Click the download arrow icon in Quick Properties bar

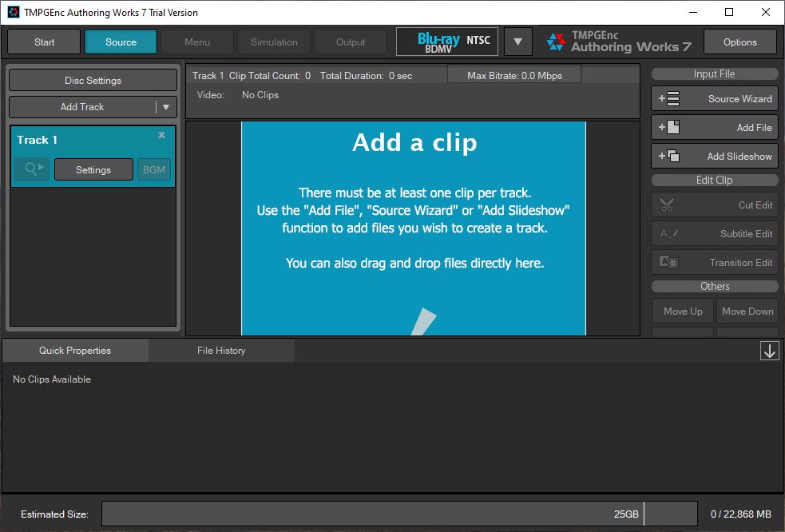point(770,351)
